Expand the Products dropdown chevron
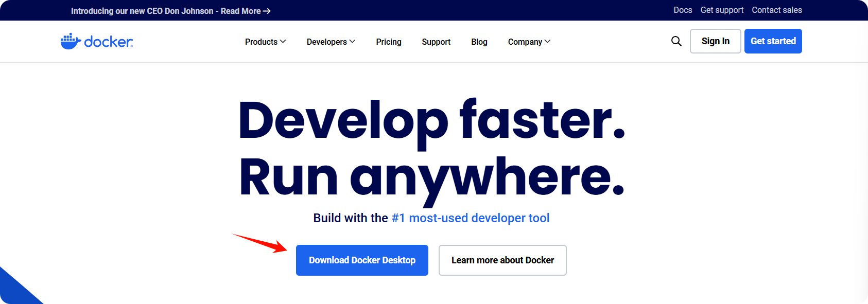 283,42
